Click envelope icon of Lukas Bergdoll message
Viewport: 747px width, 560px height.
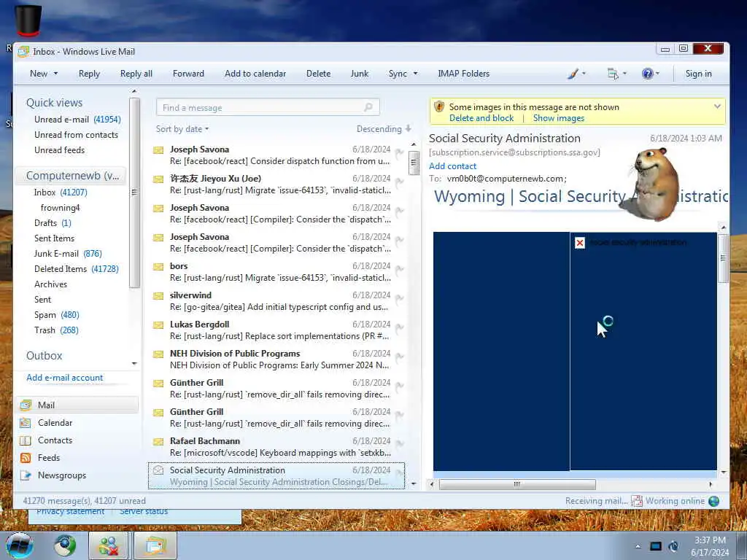pos(158,325)
